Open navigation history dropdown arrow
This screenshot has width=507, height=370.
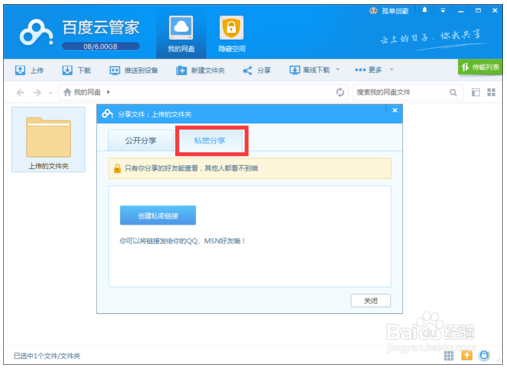(x=50, y=93)
